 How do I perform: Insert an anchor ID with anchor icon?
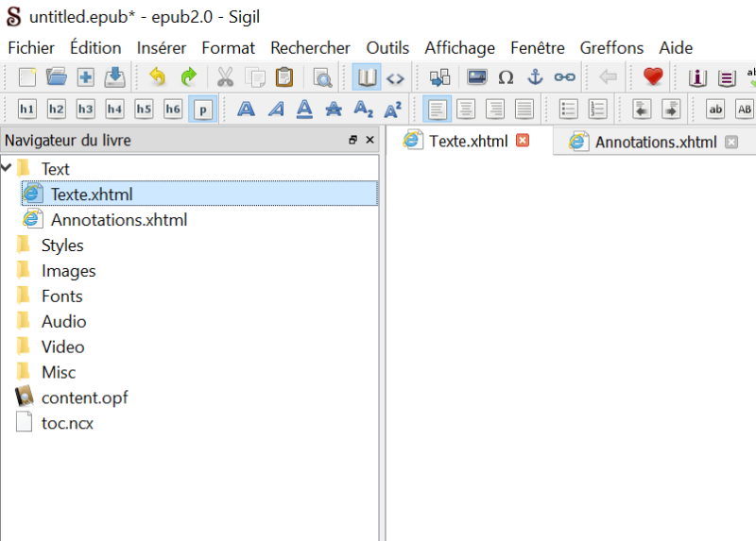(x=535, y=77)
